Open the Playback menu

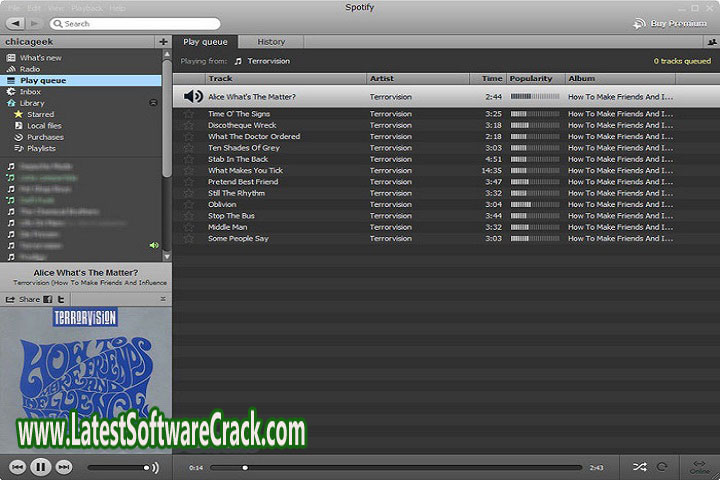(87, 8)
